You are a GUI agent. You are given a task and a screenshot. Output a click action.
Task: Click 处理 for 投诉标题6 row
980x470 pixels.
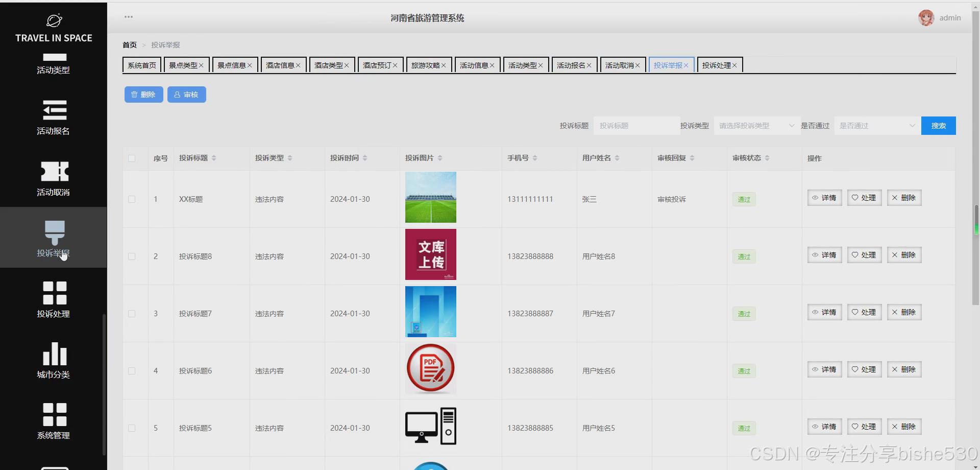pyautogui.click(x=864, y=370)
